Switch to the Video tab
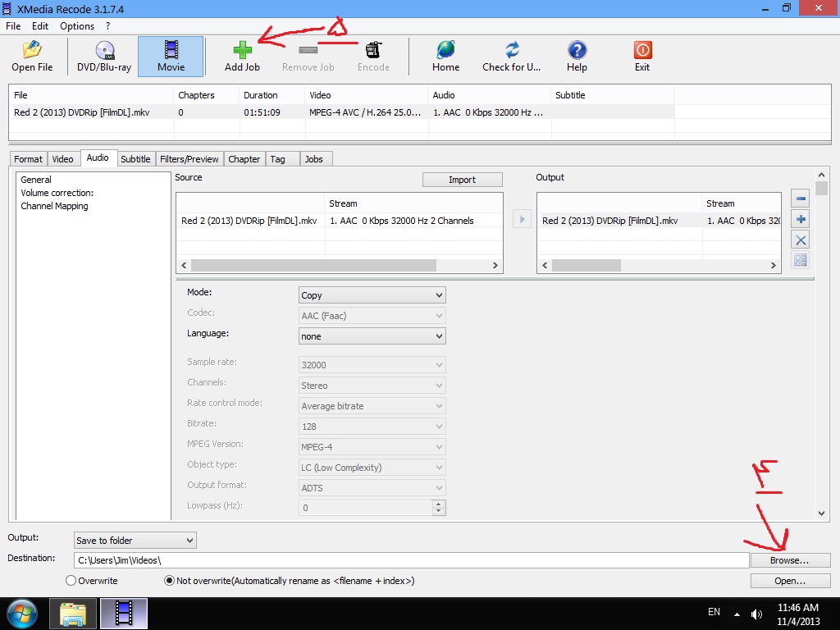 62,159
